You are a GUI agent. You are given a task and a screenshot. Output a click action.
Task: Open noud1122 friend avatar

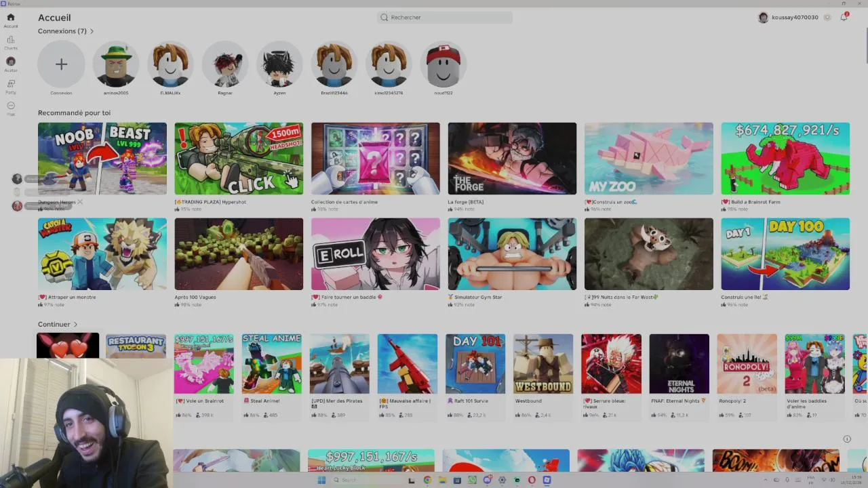tap(443, 64)
